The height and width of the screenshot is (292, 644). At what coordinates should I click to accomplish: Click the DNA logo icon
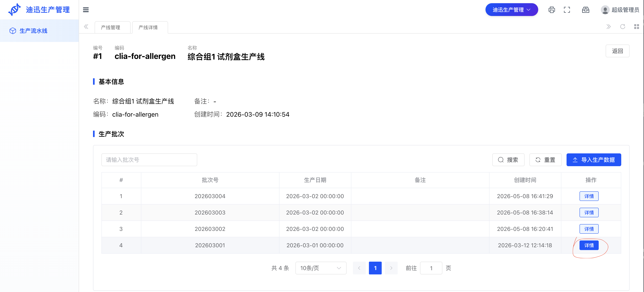click(14, 10)
